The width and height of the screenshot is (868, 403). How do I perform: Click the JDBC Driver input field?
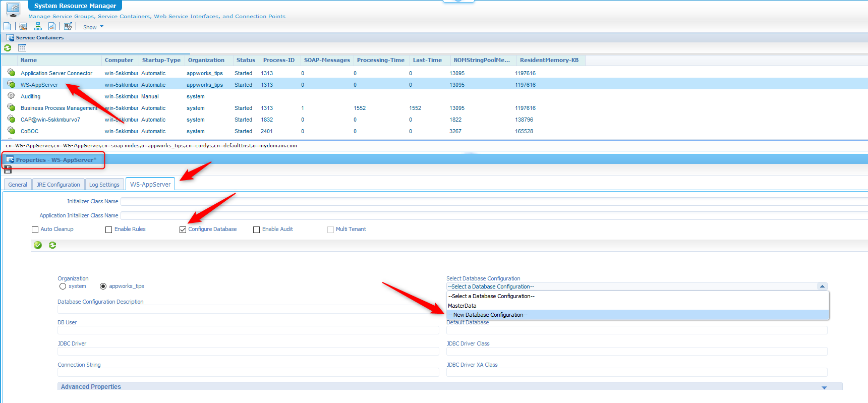pyautogui.click(x=248, y=351)
